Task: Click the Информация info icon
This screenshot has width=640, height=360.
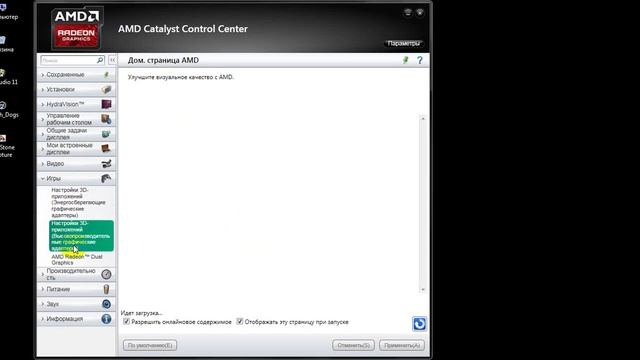Action: [x=106, y=319]
